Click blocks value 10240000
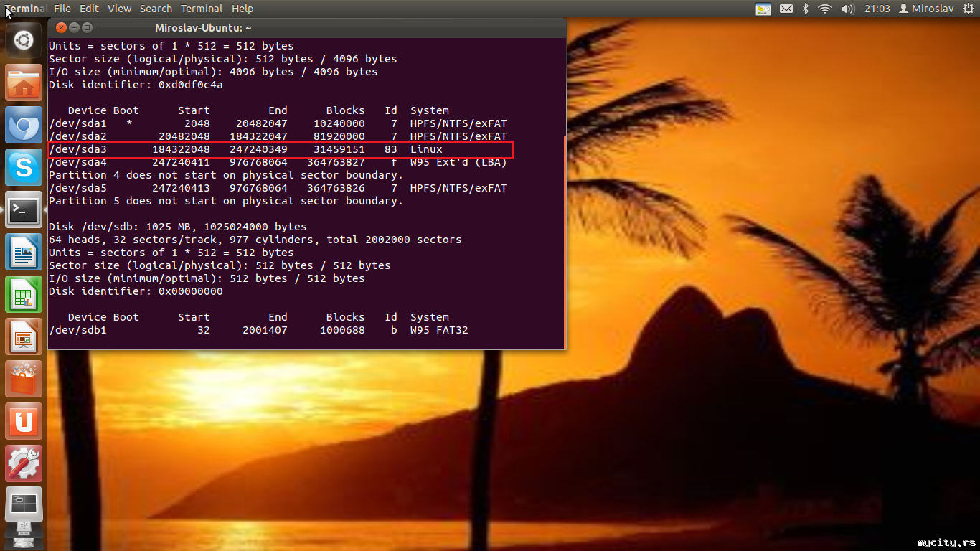 tap(339, 123)
